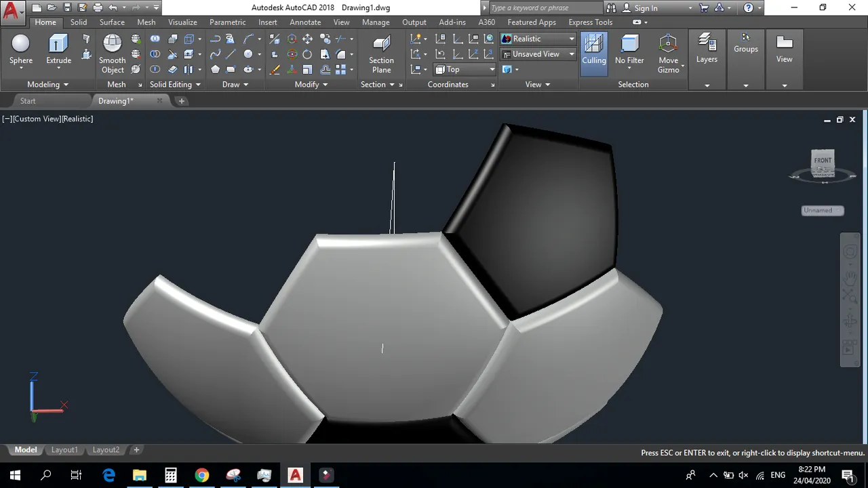
Task: Open Calculator from the taskbar
Action: click(x=171, y=474)
